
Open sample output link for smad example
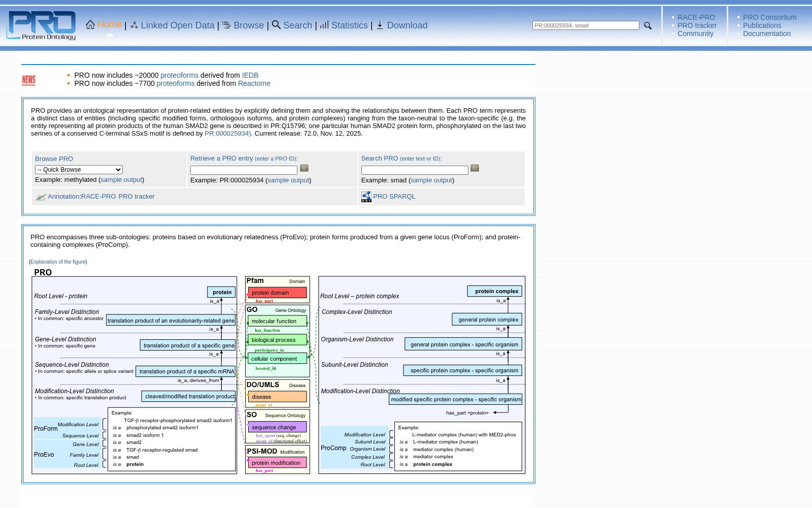coord(431,180)
